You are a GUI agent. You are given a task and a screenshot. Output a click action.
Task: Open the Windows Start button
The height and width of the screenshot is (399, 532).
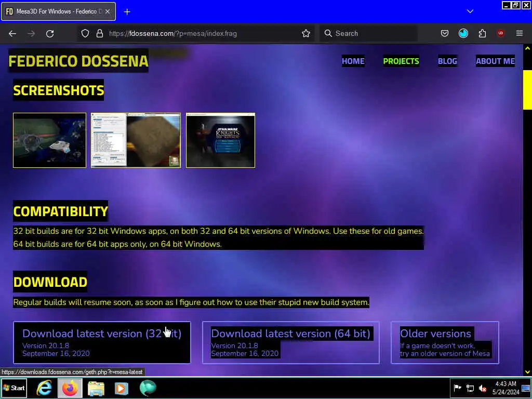tap(14, 388)
